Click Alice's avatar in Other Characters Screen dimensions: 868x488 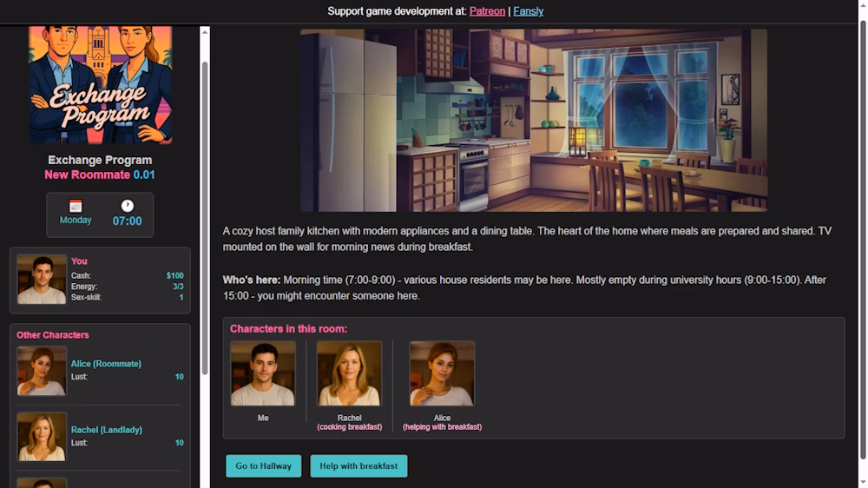point(42,371)
